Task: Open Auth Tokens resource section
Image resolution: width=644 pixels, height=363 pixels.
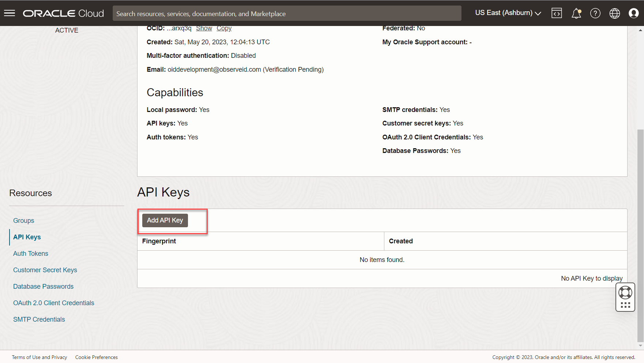Action: pyautogui.click(x=31, y=254)
